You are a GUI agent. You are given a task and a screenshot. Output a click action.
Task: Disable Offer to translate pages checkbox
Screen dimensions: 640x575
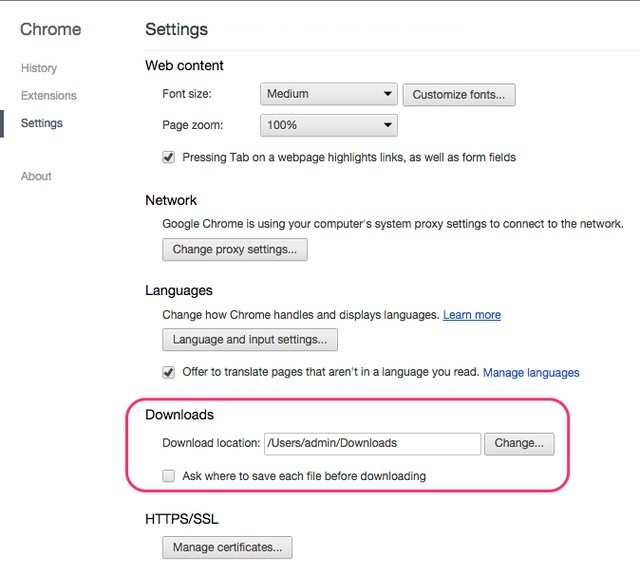coord(168,372)
